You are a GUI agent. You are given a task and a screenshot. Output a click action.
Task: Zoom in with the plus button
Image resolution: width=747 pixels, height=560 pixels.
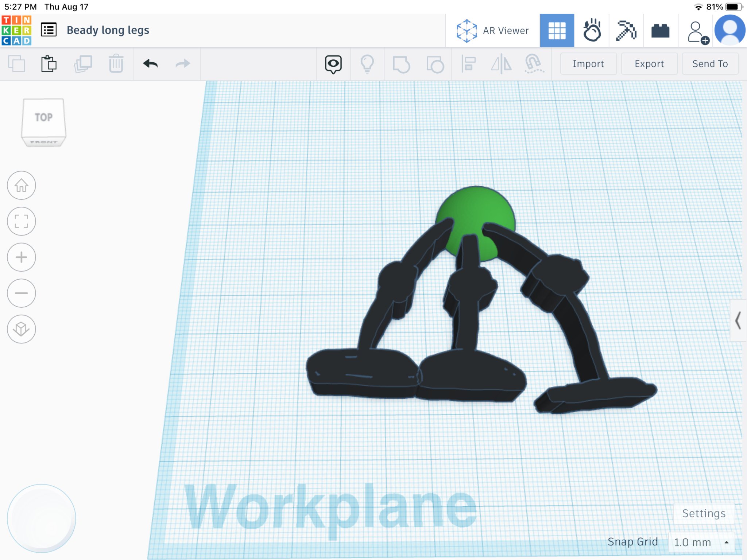pos(22,257)
